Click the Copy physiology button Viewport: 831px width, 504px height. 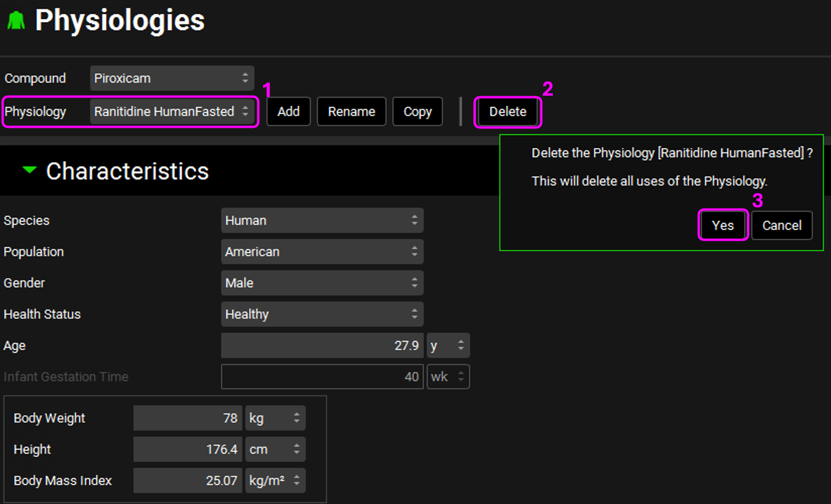(417, 112)
